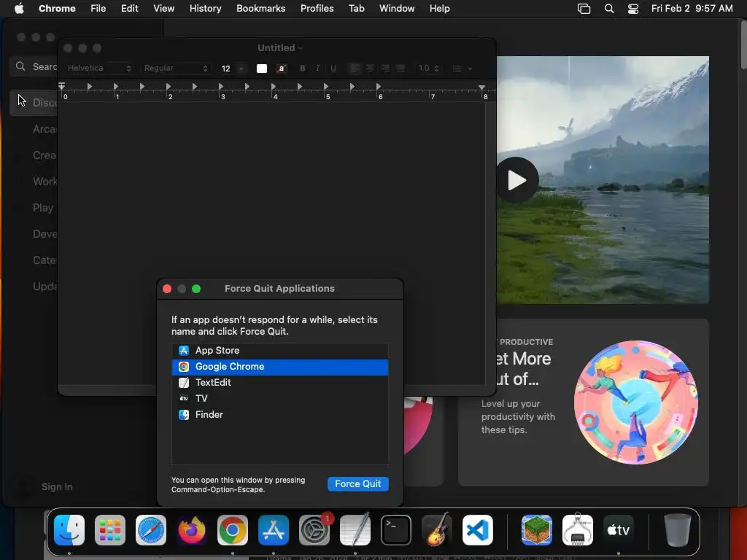The height and width of the screenshot is (560, 747).
Task: Open Visual Studio Code in the Dock
Action: (x=478, y=530)
